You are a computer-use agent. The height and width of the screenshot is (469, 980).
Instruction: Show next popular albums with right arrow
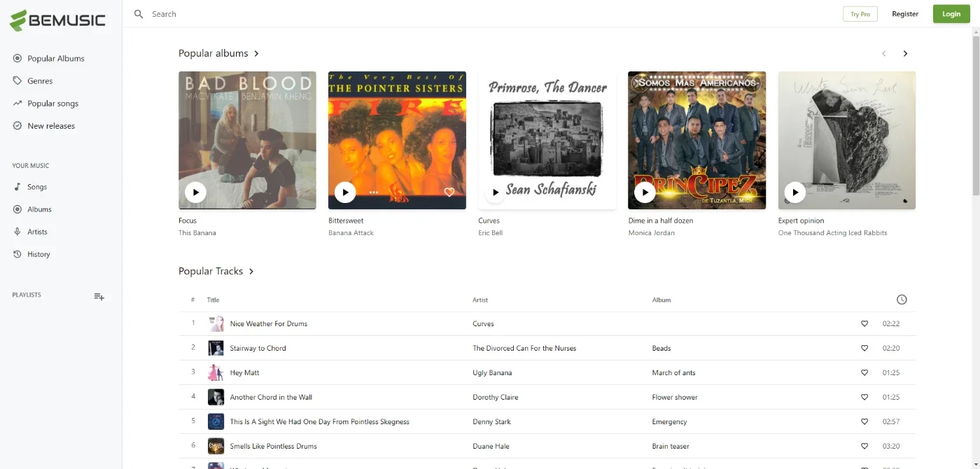(x=905, y=54)
